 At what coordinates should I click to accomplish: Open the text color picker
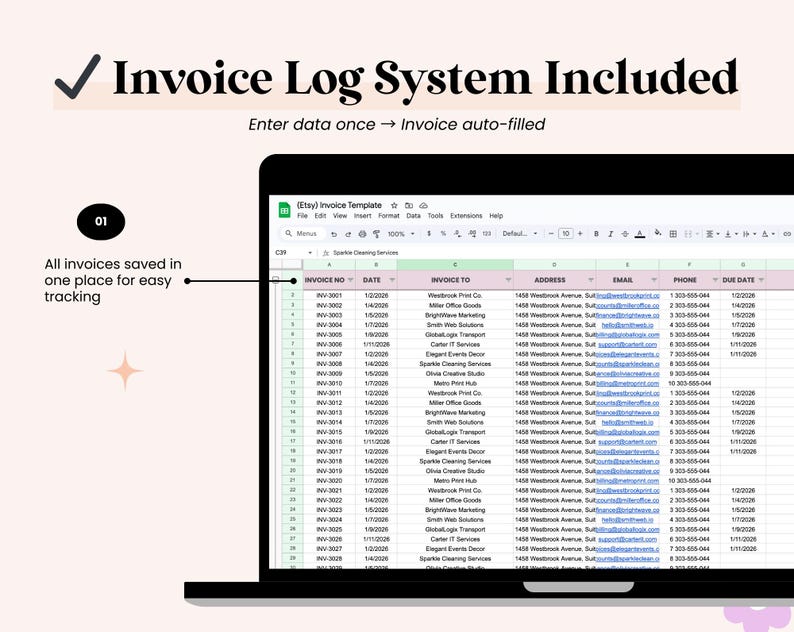[x=640, y=233]
